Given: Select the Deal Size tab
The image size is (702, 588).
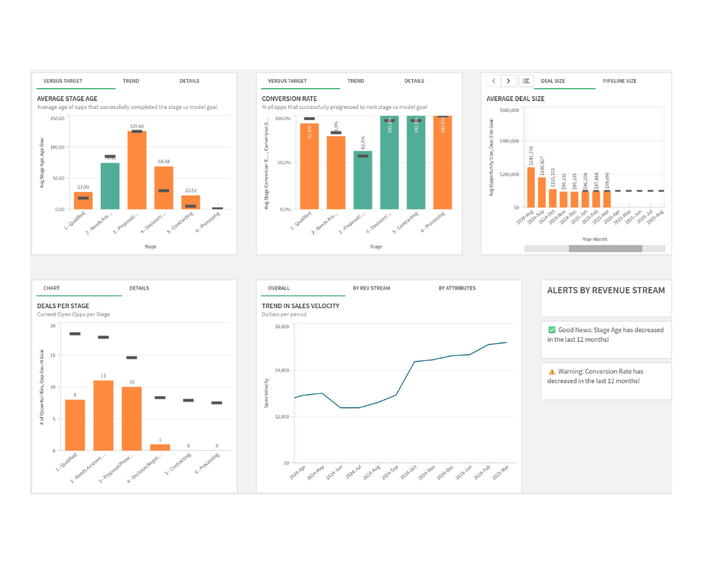Looking at the screenshot, I should (553, 81).
